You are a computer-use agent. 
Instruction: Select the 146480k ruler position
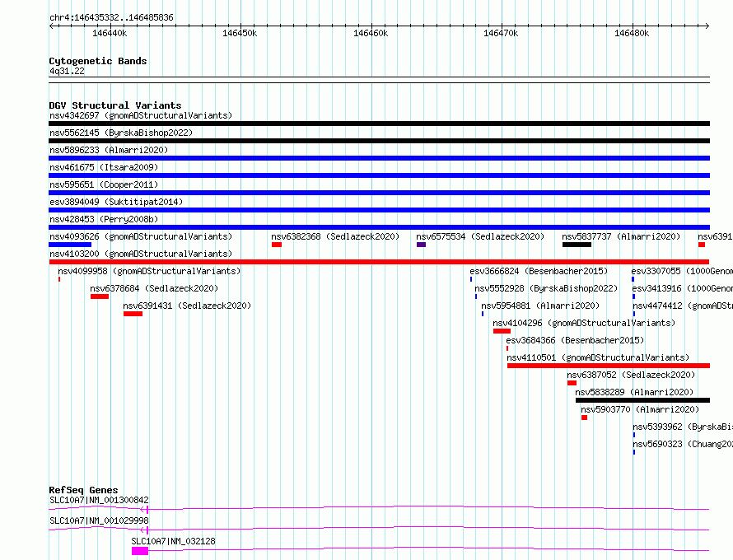[632, 33]
